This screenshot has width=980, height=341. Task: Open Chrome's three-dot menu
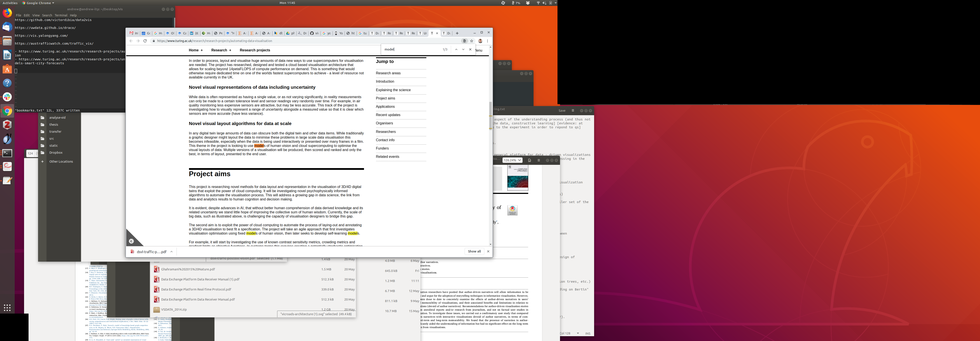487,41
